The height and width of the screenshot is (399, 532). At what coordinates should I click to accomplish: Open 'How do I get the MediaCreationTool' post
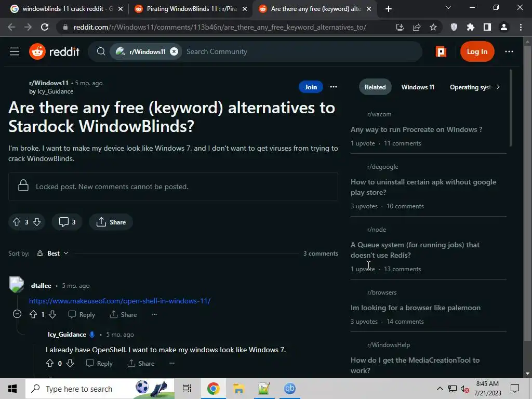coord(415,365)
